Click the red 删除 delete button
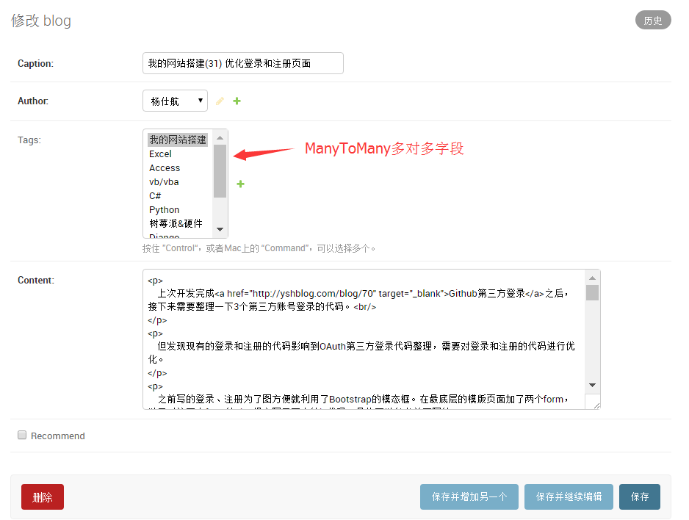Image resolution: width=689 pixels, height=520 pixels. pos(42,497)
